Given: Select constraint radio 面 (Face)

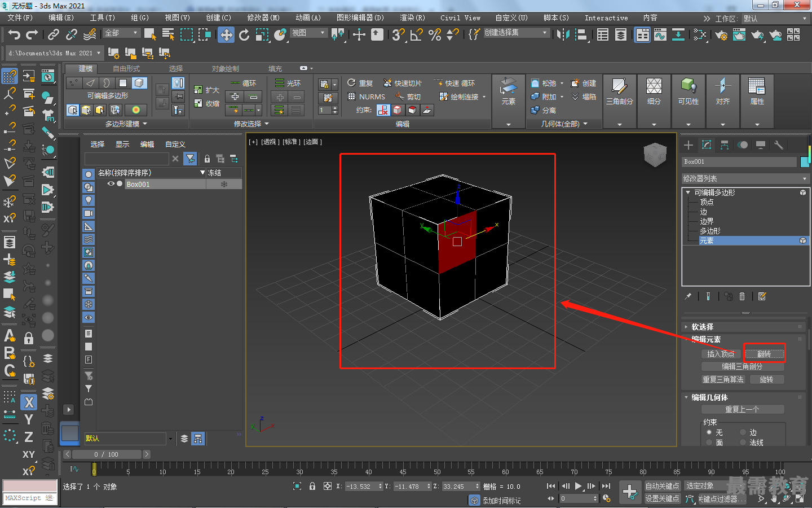Looking at the screenshot, I should pos(709,443).
